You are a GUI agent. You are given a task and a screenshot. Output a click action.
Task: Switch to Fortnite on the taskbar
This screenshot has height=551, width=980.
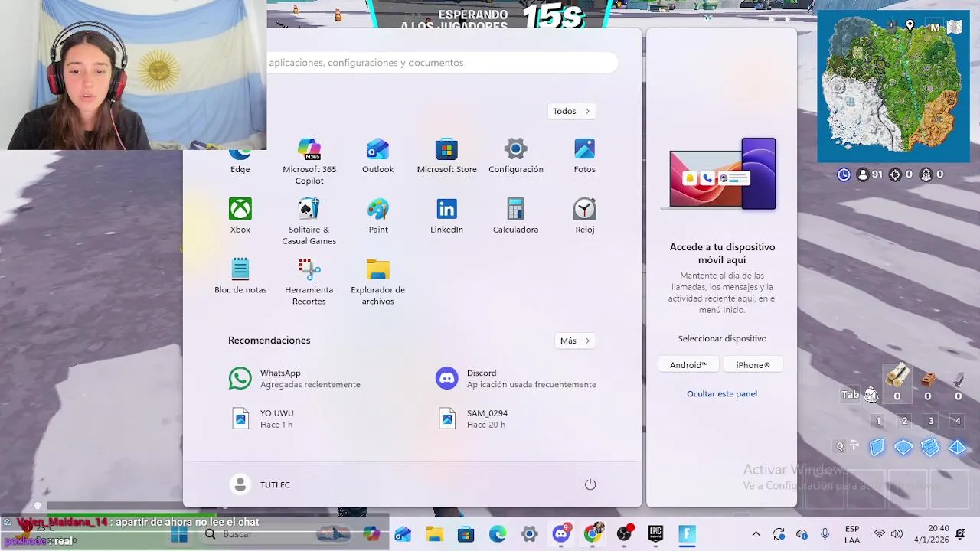point(687,534)
